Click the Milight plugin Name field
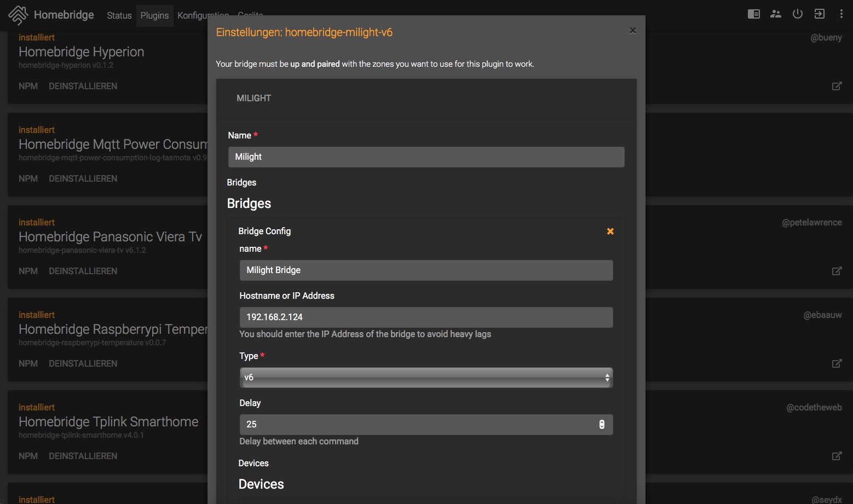Viewport: 853px width, 504px height. point(426,157)
